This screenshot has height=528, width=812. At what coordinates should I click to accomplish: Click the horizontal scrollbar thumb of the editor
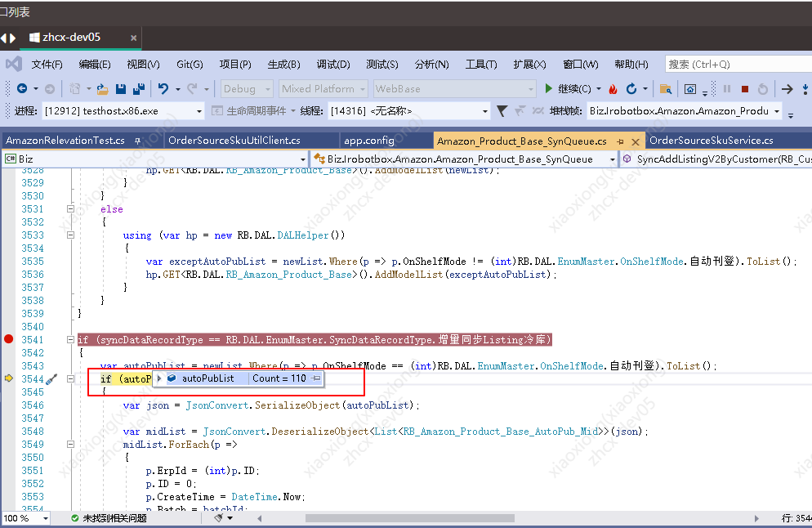click(x=409, y=518)
